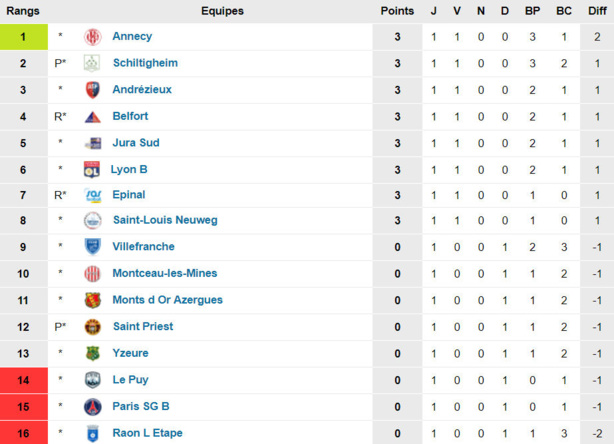The width and height of the screenshot is (614, 444).
Task: Click the Belfort club logo
Action: pyautogui.click(x=93, y=116)
